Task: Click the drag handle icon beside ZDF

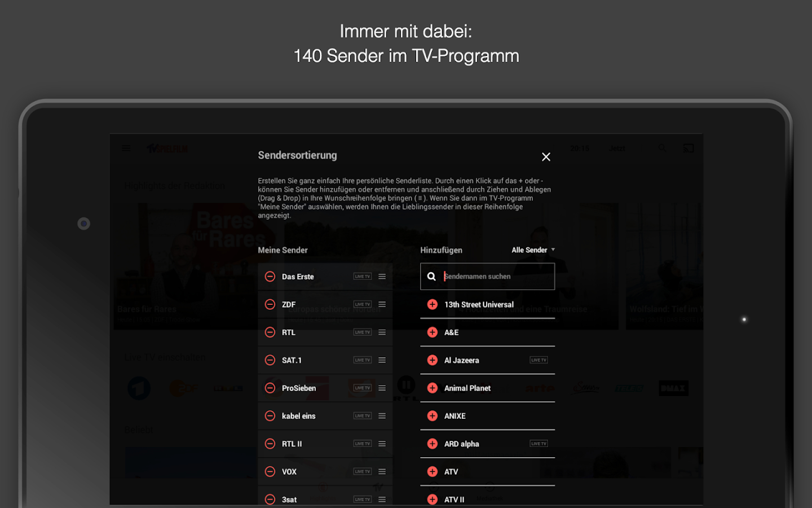Action: [382, 304]
